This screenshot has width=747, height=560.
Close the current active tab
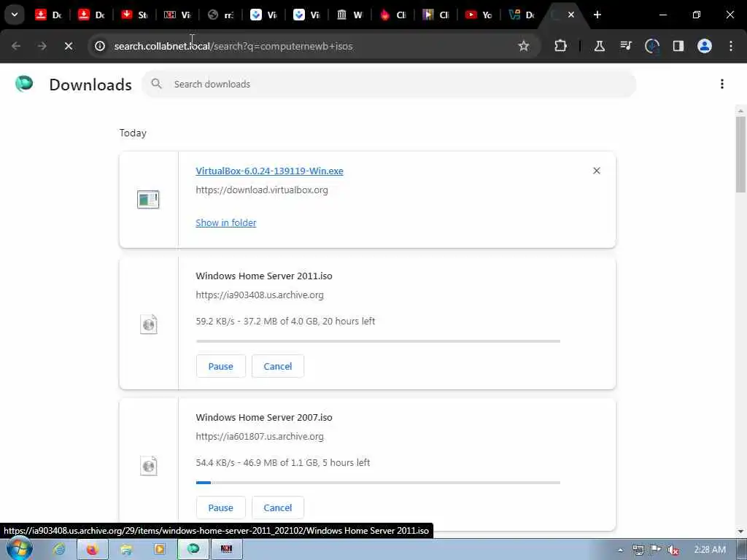point(570,15)
